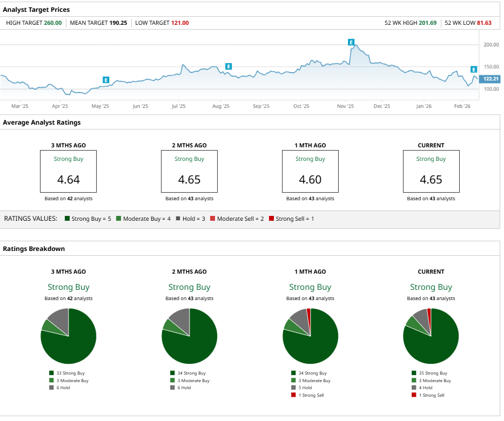Click the 6 Hold legend under 2 MTHS AGO
This screenshot has height=421, width=504.
tap(185, 388)
